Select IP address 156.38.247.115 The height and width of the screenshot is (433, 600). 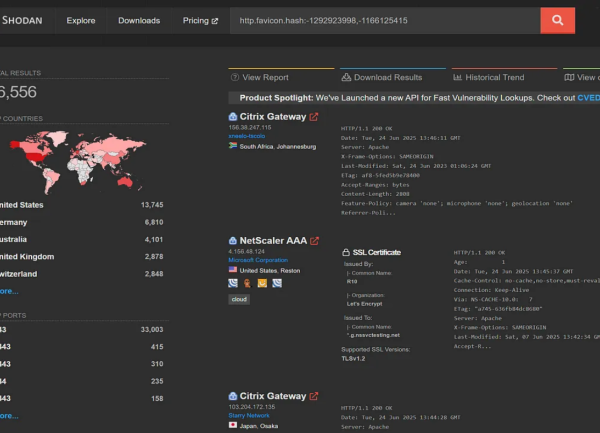pos(250,127)
